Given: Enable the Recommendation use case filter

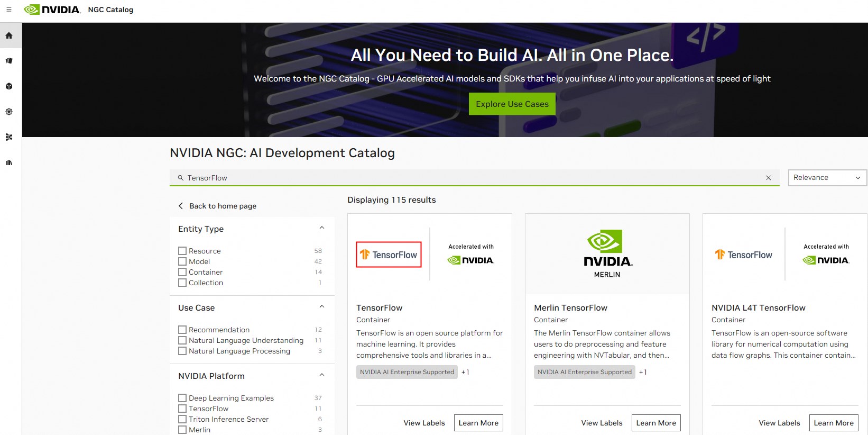Looking at the screenshot, I should (x=182, y=330).
